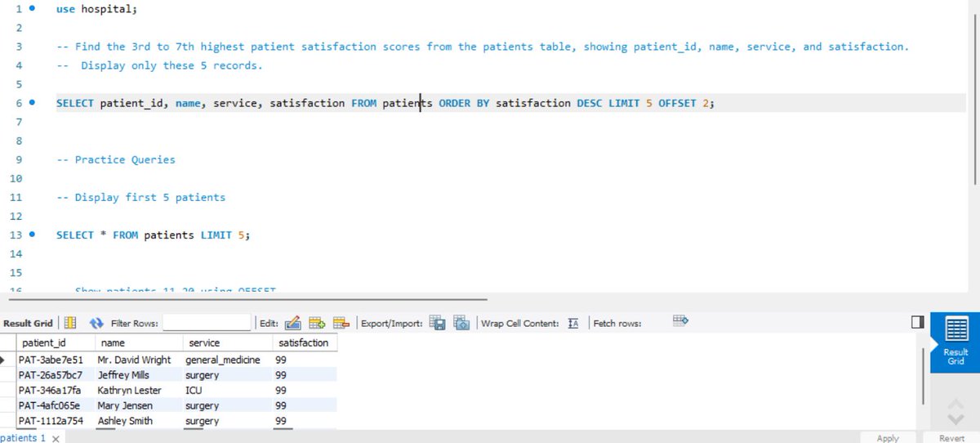Focus the Filter Rows input box
Viewport: 980px width, 443px height.
pos(207,323)
